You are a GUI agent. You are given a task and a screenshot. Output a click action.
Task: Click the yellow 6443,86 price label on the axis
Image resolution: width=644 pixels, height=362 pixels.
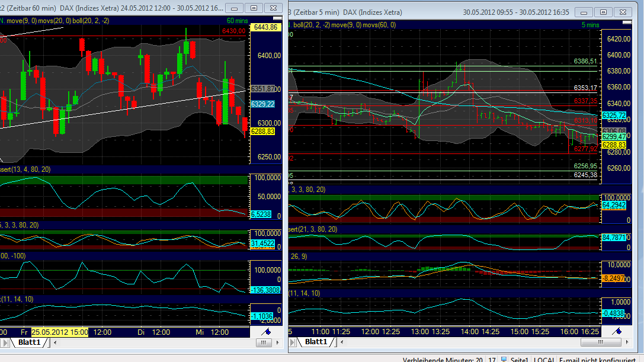click(x=266, y=26)
